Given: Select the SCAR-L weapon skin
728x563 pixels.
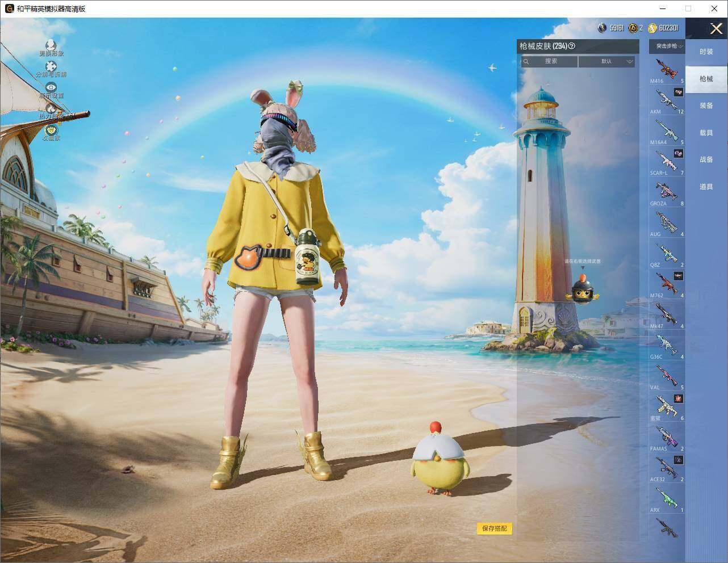Looking at the screenshot, I should click(667, 162).
